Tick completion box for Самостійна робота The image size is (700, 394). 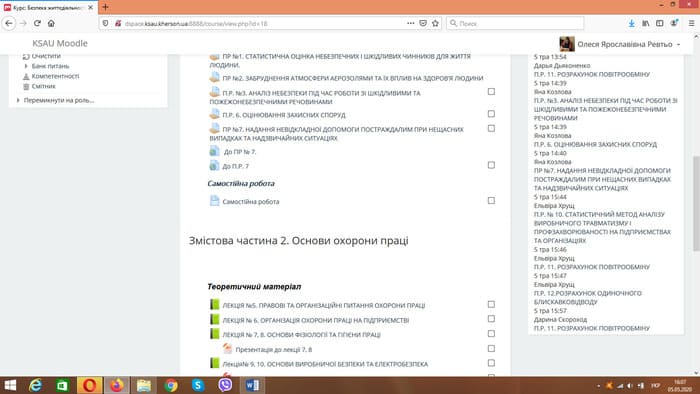(491, 201)
